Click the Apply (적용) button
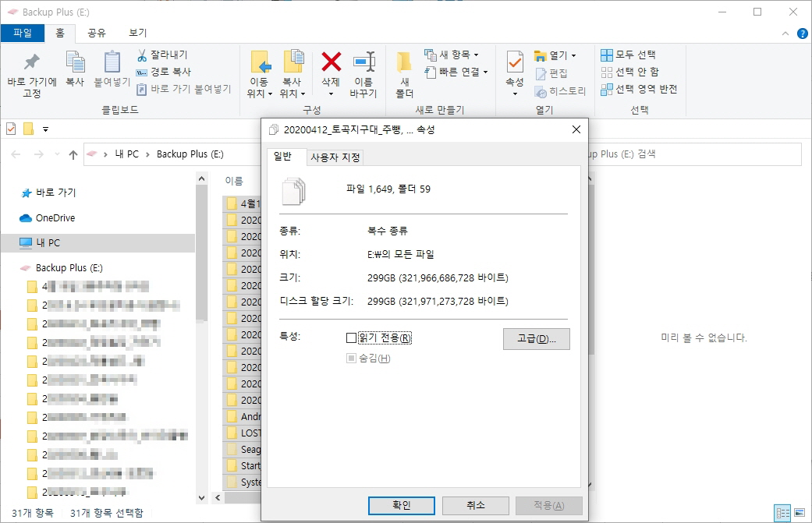This screenshot has width=812, height=523. [x=549, y=505]
